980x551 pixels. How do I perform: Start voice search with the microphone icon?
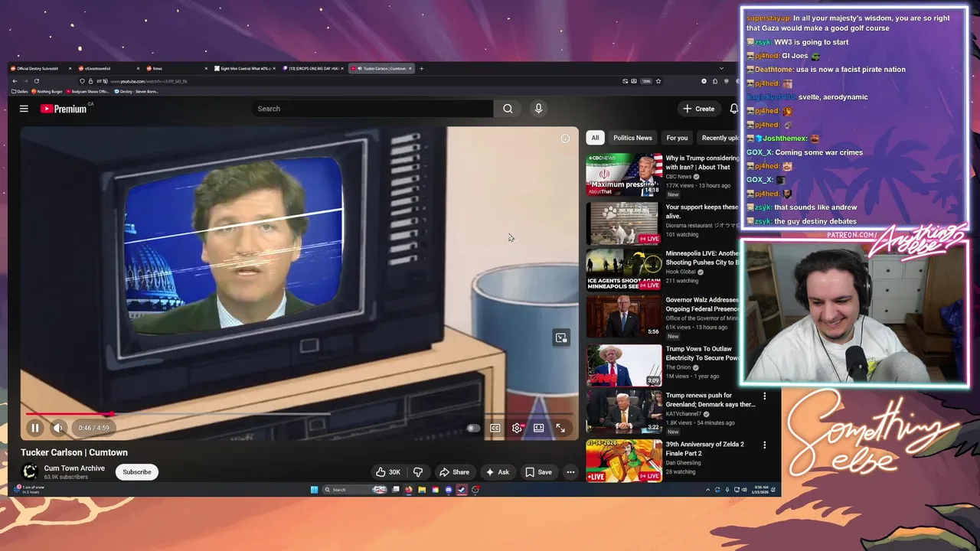538,109
